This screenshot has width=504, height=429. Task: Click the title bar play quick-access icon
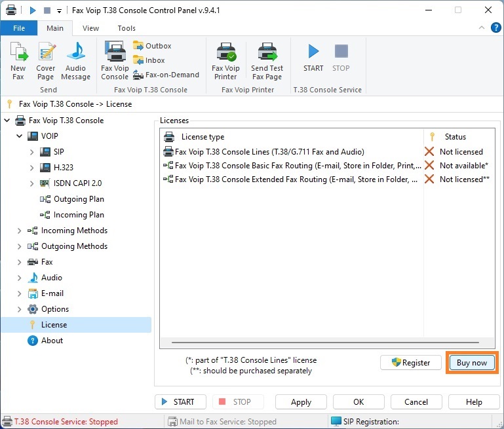33,10
